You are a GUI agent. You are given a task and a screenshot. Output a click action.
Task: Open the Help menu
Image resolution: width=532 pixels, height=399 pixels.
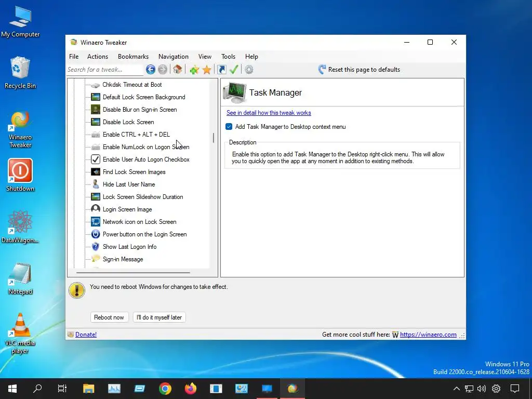(x=252, y=57)
